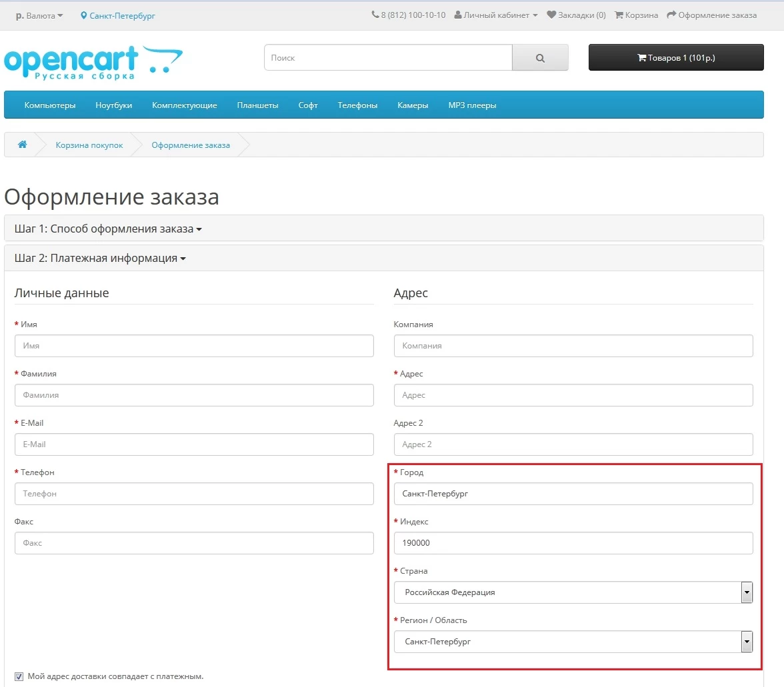Viewport: 784px width, 687px height.
Task: Open the Личный кабинет dropdown menu
Action: click(x=496, y=15)
